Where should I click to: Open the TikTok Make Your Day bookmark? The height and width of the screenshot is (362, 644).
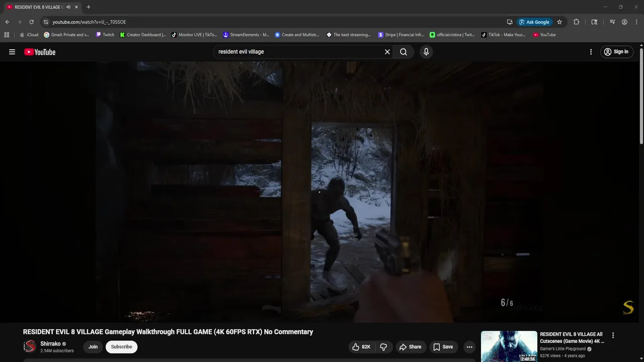[504, 35]
